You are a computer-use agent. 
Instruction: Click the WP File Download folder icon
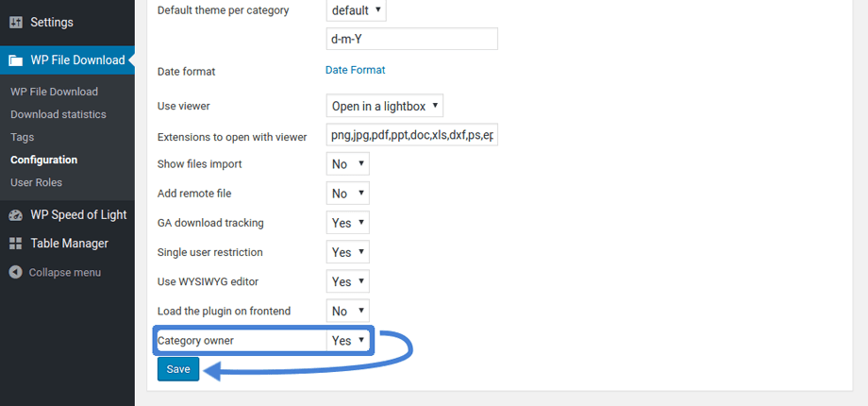click(x=16, y=60)
